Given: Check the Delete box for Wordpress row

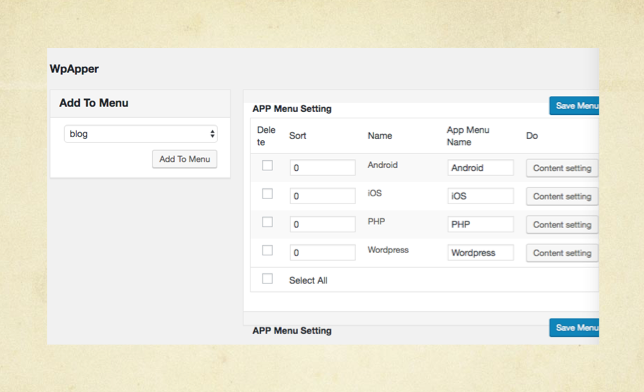Looking at the screenshot, I should pyautogui.click(x=267, y=250).
